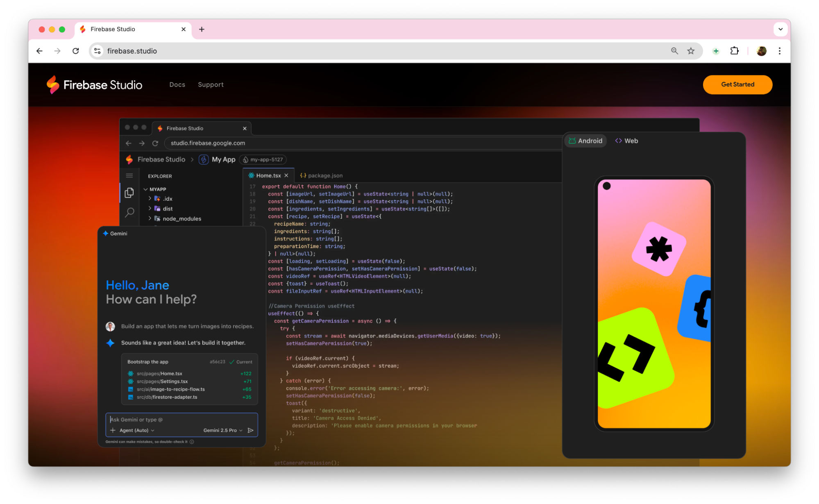The width and height of the screenshot is (819, 504).
Task: Send the prompt with the send arrow
Action: [x=251, y=430]
